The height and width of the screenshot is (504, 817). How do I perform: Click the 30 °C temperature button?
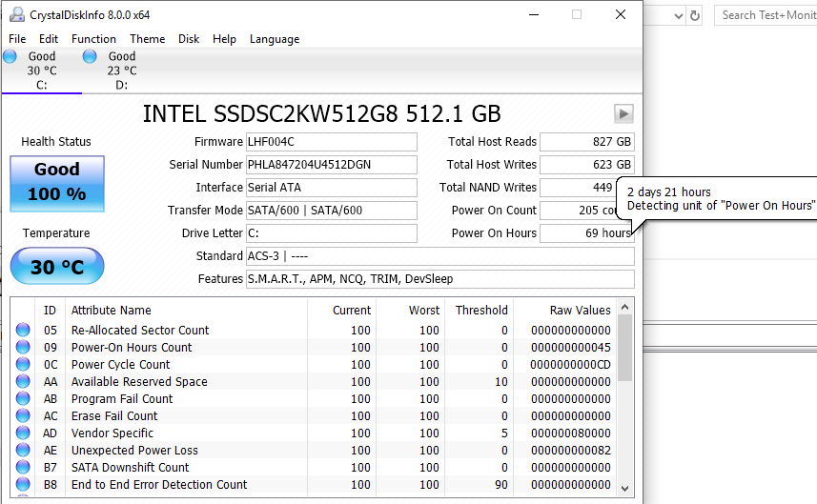tap(57, 266)
